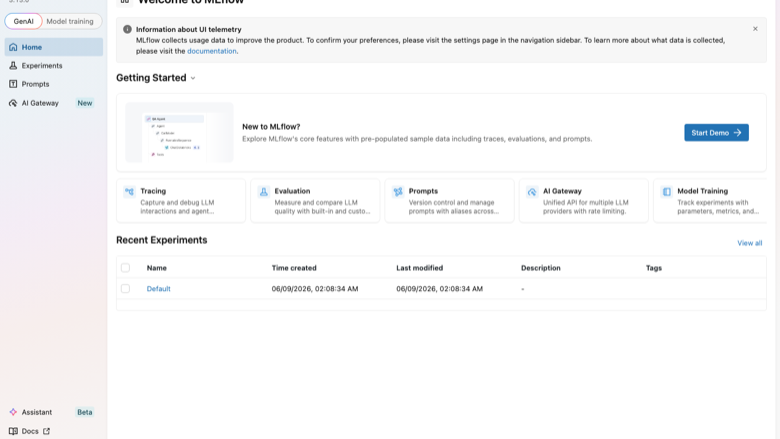
Task: Switch to GenAI mode
Action: 23,21
